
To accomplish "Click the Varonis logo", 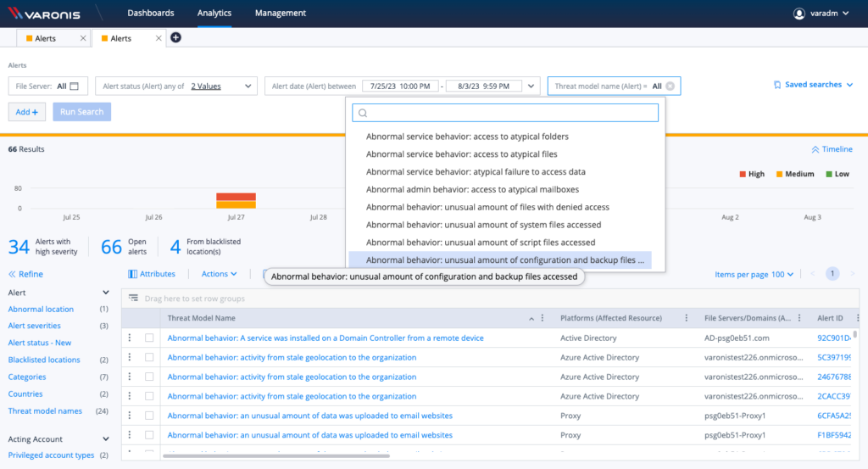I will 44,14.
